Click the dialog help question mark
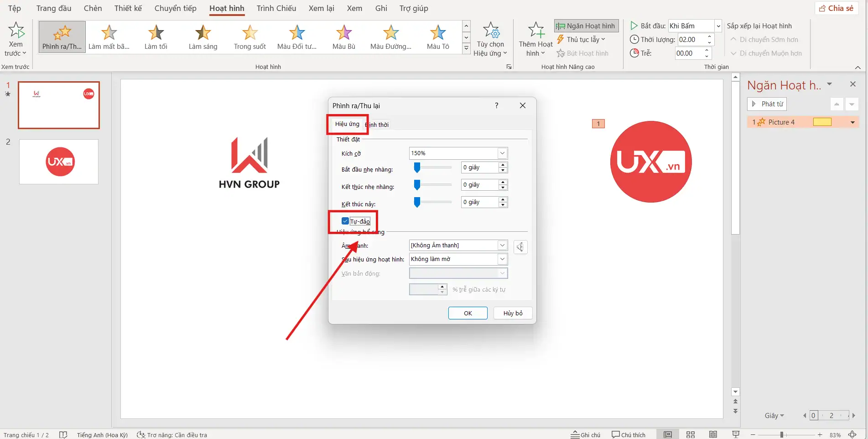Viewport: 868px width, 439px height. [496, 105]
